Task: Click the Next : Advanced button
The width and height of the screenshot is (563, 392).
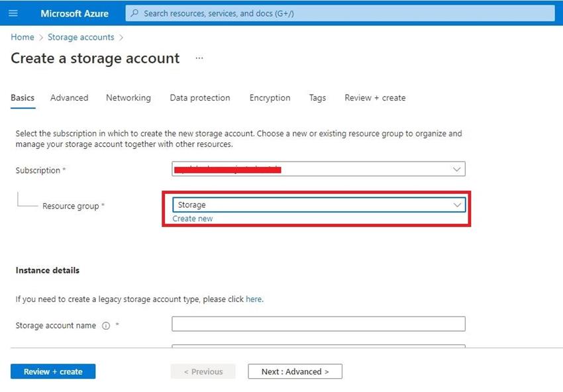Action: 295,371
